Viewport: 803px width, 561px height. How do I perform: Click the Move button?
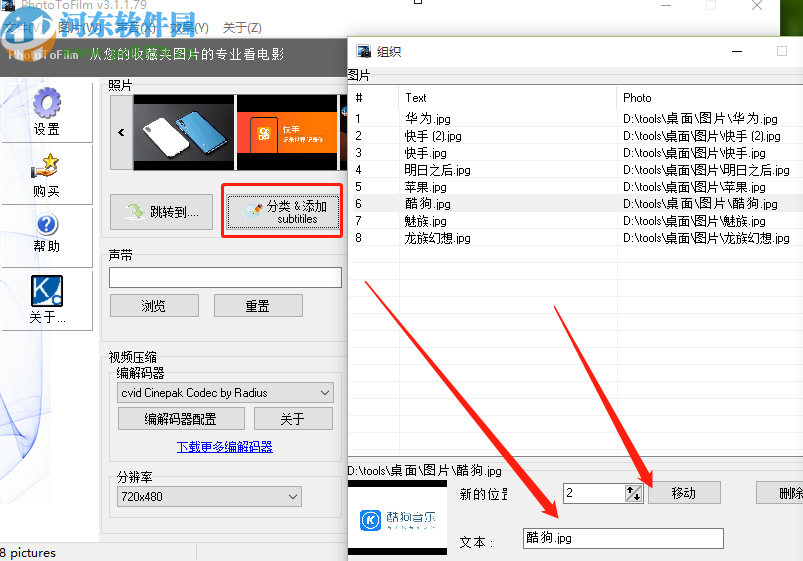(684, 493)
